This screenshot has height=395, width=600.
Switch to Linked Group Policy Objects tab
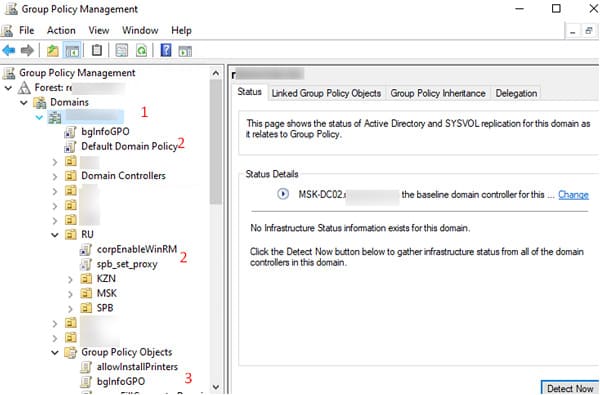click(x=326, y=93)
